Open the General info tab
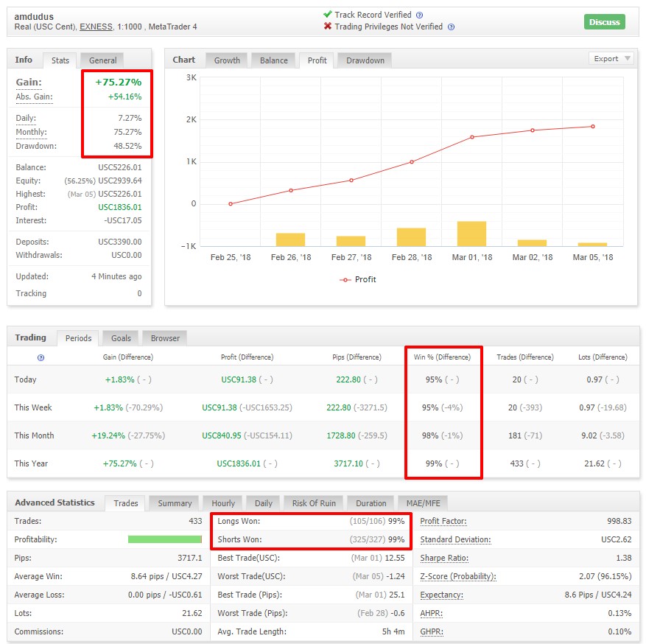 [x=102, y=60]
